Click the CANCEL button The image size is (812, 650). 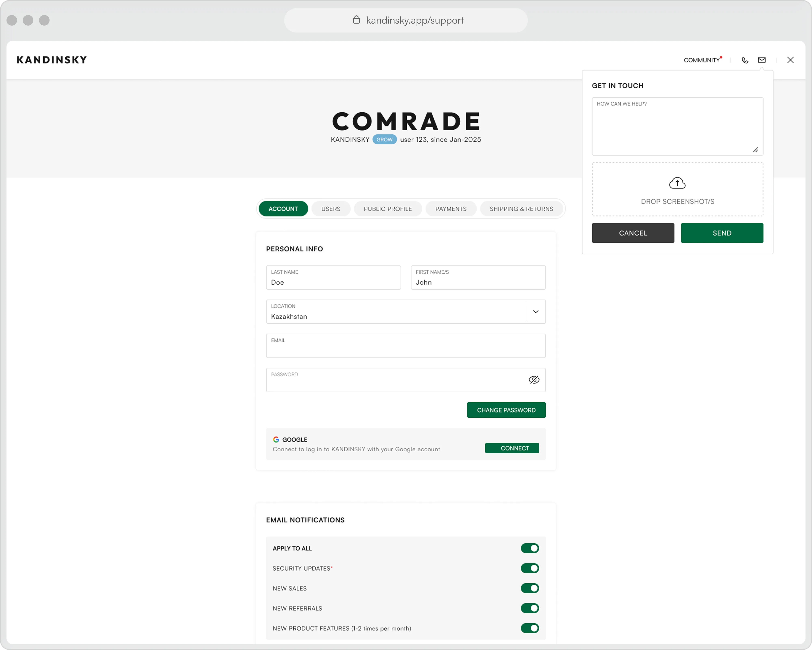pyautogui.click(x=633, y=233)
